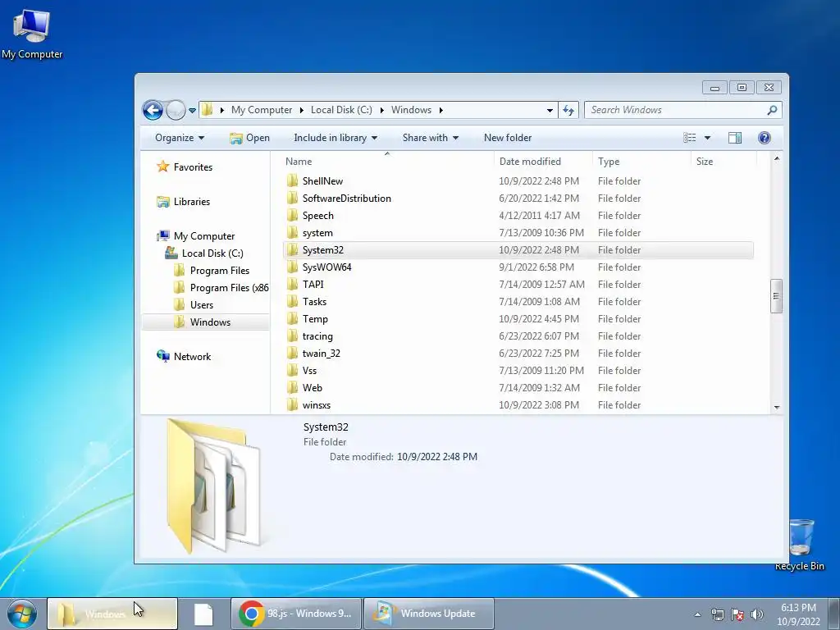Click the Back navigation arrow
The height and width of the screenshot is (630, 840).
click(153, 111)
